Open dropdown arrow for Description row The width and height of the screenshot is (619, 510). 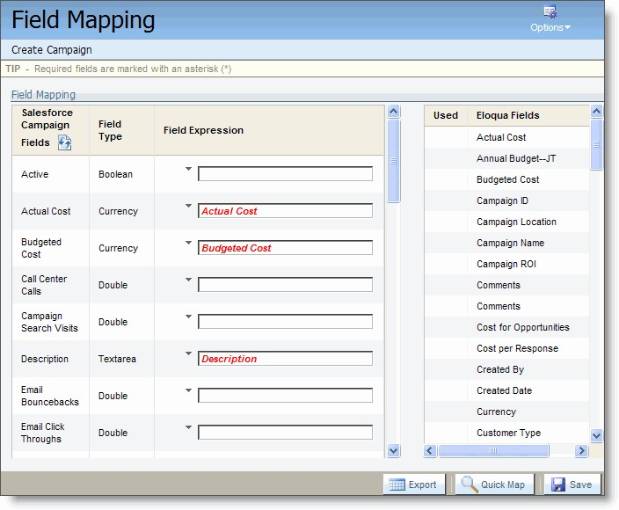tap(189, 353)
